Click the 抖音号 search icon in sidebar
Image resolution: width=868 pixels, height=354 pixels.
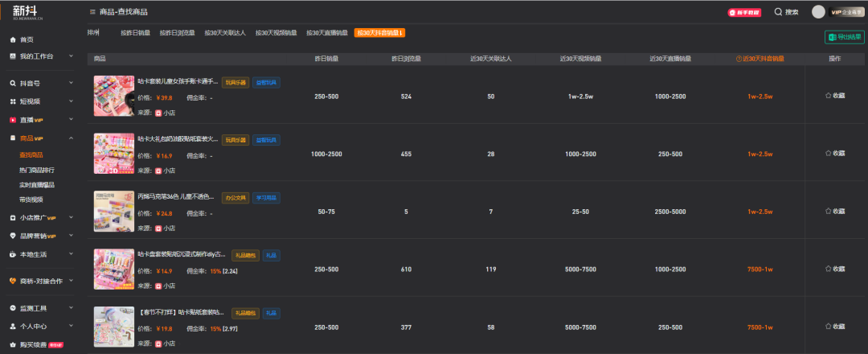click(x=13, y=83)
